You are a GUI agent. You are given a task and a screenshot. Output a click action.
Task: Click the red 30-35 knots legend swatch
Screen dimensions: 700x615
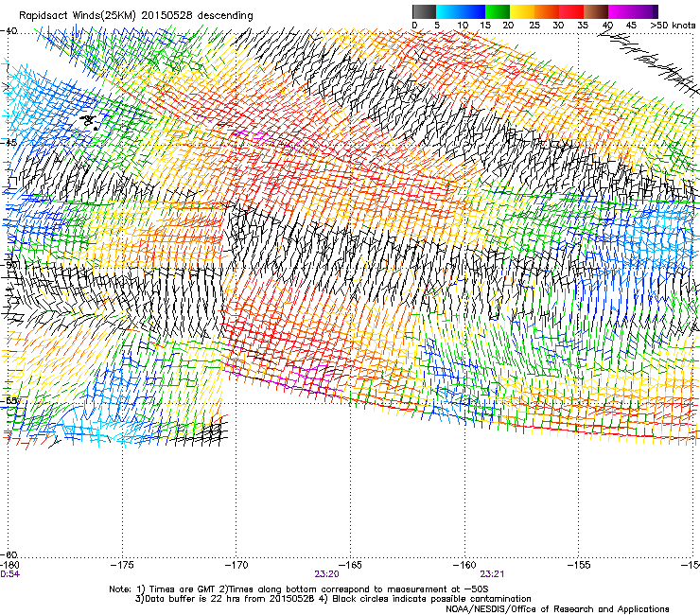(x=571, y=11)
